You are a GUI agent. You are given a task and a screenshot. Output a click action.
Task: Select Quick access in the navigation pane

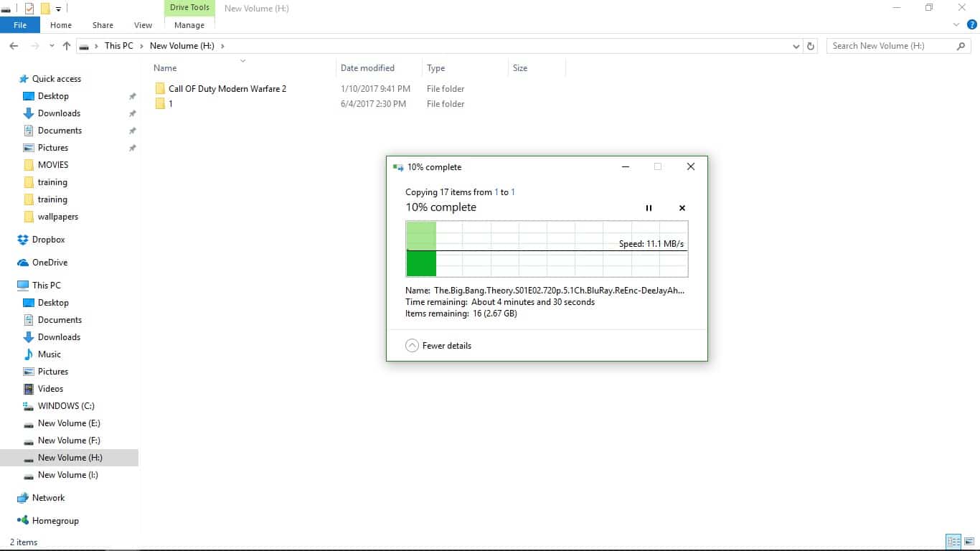click(57, 79)
